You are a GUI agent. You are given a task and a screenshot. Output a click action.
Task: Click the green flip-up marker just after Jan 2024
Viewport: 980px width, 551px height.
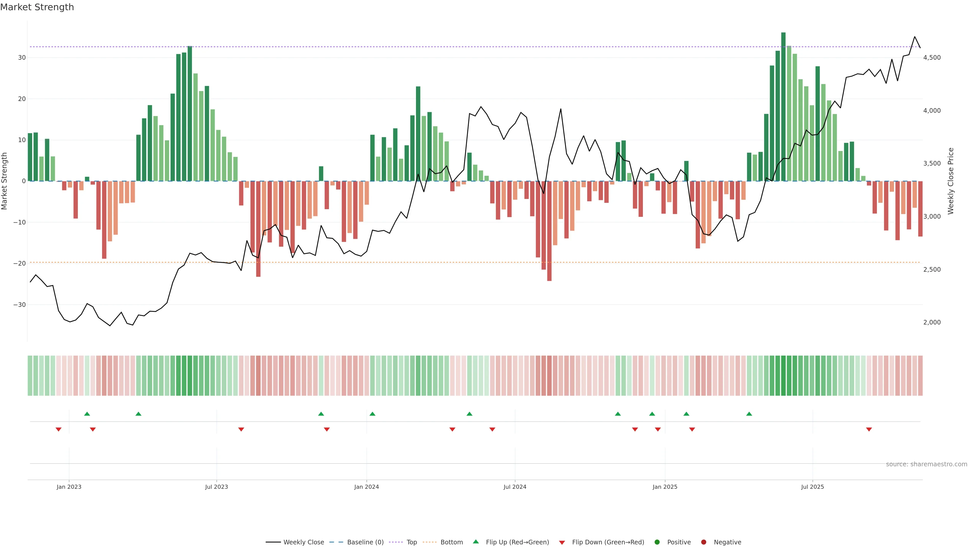(x=372, y=414)
